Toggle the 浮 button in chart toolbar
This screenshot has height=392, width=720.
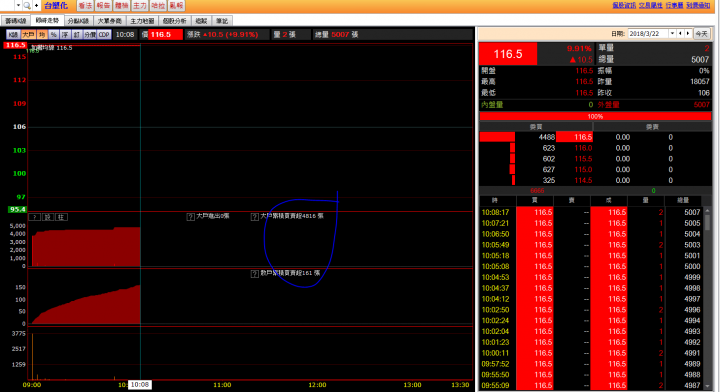point(65,34)
